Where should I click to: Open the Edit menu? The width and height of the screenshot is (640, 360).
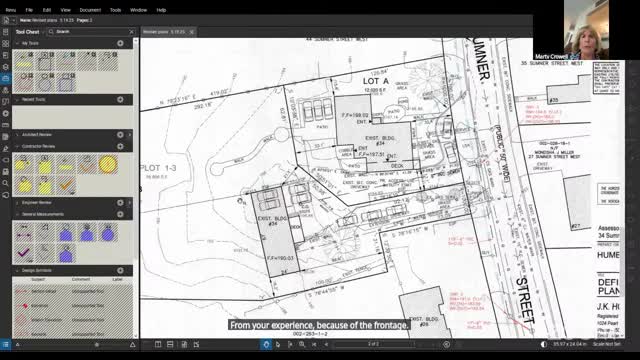[x=47, y=10]
